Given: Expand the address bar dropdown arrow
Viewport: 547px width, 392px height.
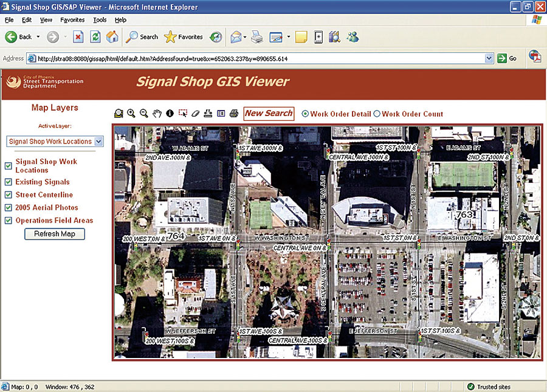Looking at the screenshot, I should [x=489, y=58].
